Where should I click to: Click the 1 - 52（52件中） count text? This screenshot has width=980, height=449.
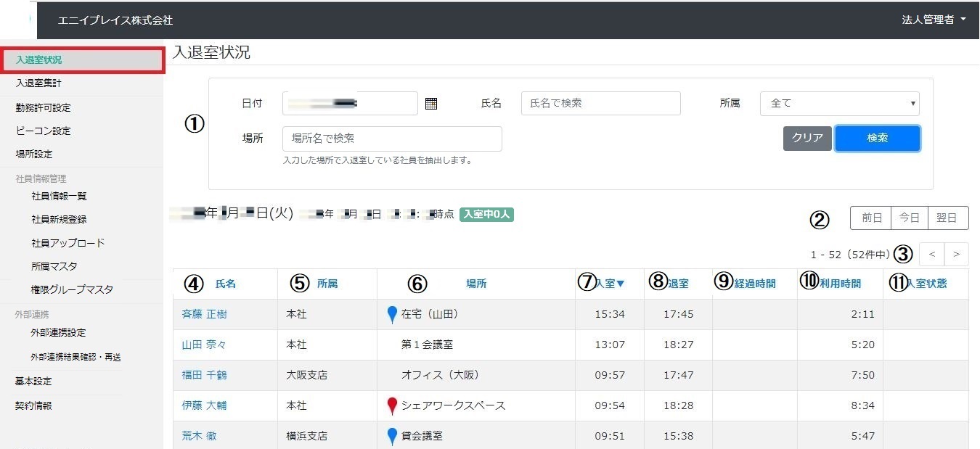[851, 255]
